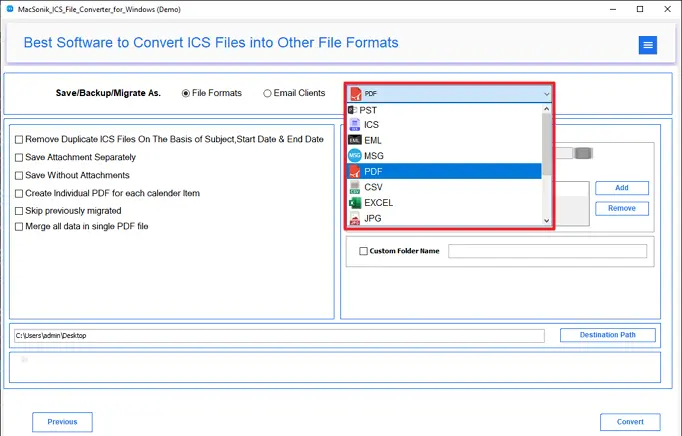Click the MSG round icon in list

tap(354, 156)
